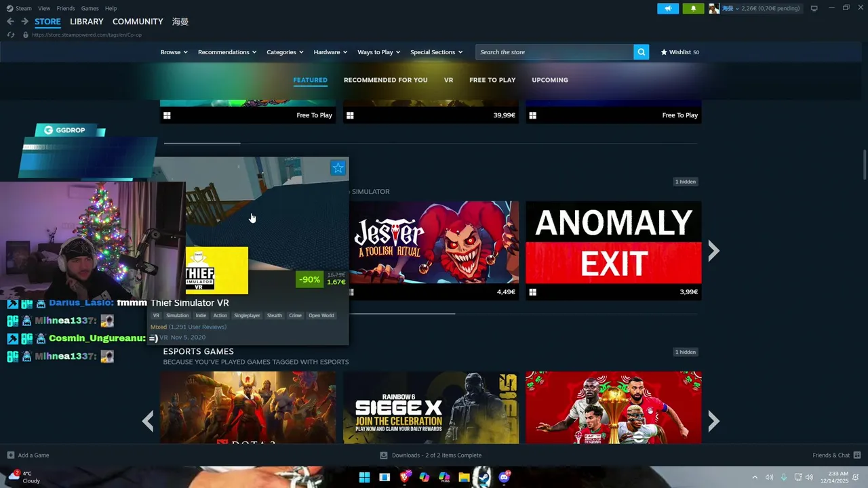Next page arrow beside Anomaly Exit
This screenshot has width=868, height=488.
pos(713,251)
